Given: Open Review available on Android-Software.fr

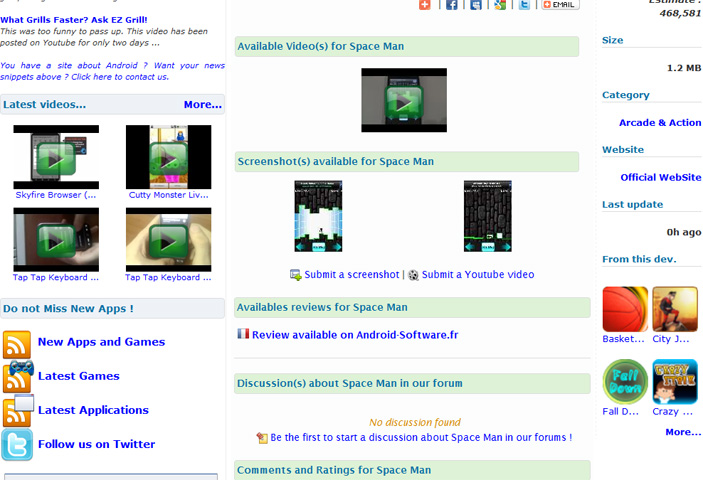Looking at the screenshot, I should 354,335.
